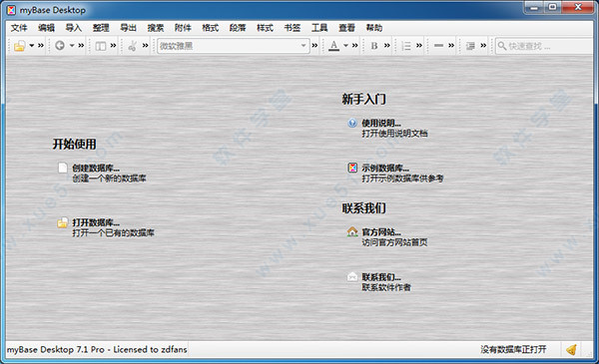Open the 段落 menu
The image size is (599, 364).
238,28
